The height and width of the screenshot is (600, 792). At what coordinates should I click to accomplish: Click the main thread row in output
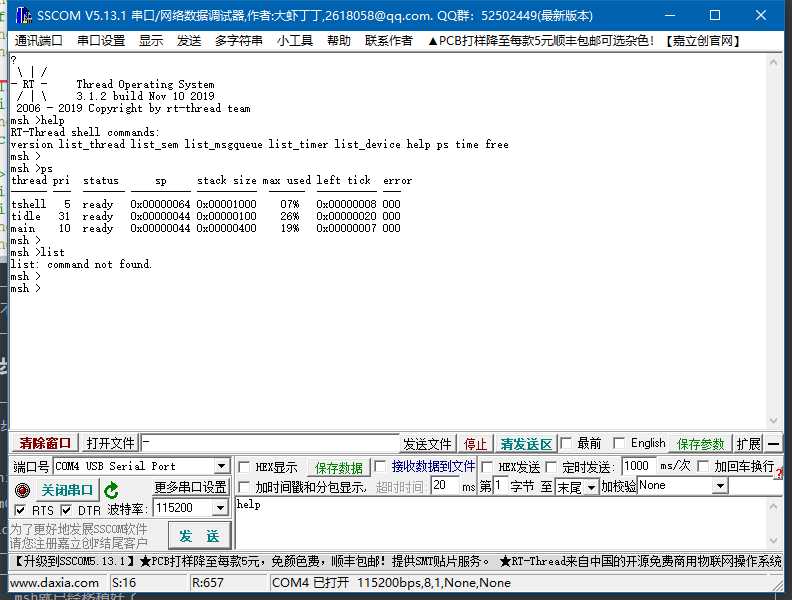pyautogui.click(x=206, y=228)
